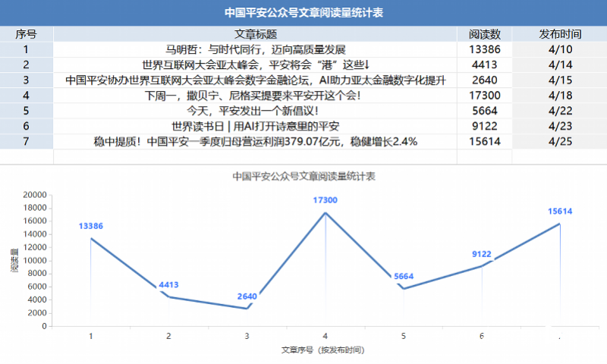This screenshot has width=607, height=364.
Task: Select publish date cell 4/18
Action: (x=560, y=96)
